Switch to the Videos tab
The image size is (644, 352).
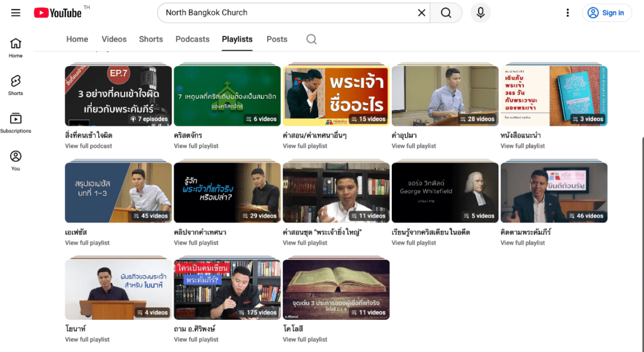[114, 39]
